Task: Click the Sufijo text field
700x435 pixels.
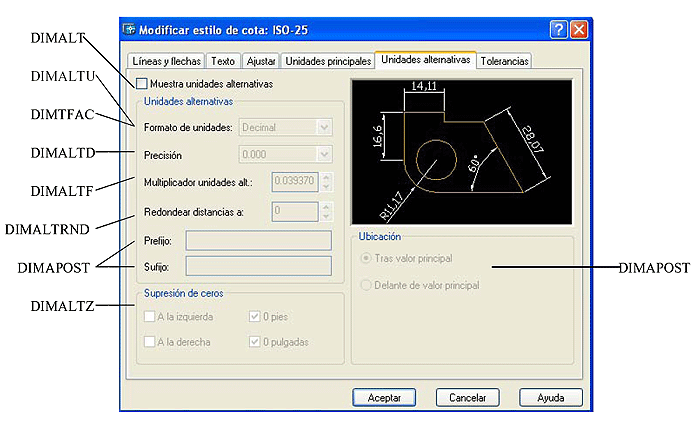Action: [x=258, y=267]
